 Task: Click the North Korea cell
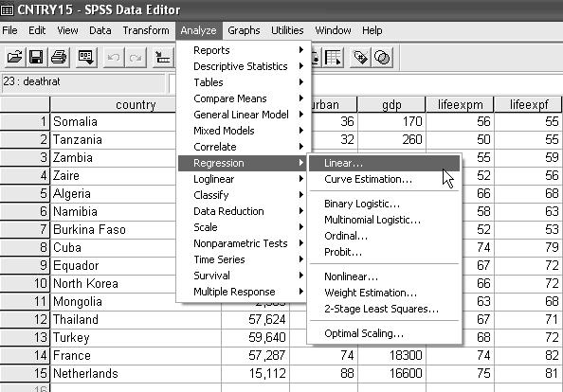click(114, 283)
